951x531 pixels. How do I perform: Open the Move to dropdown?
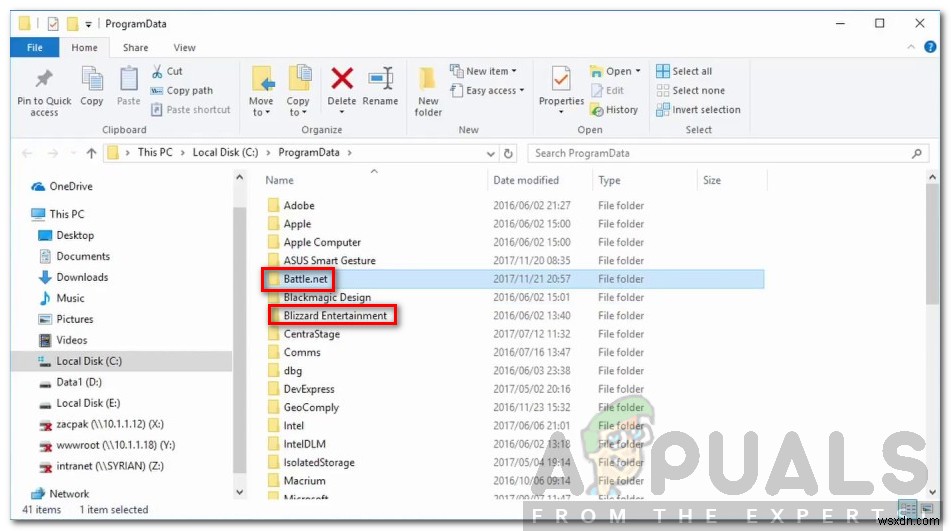(x=261, y=91)
